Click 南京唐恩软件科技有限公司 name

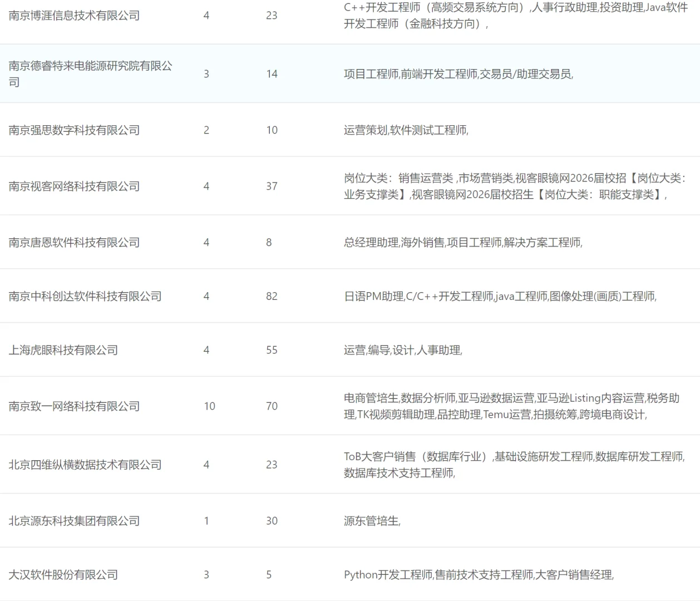tap(74, 243)
